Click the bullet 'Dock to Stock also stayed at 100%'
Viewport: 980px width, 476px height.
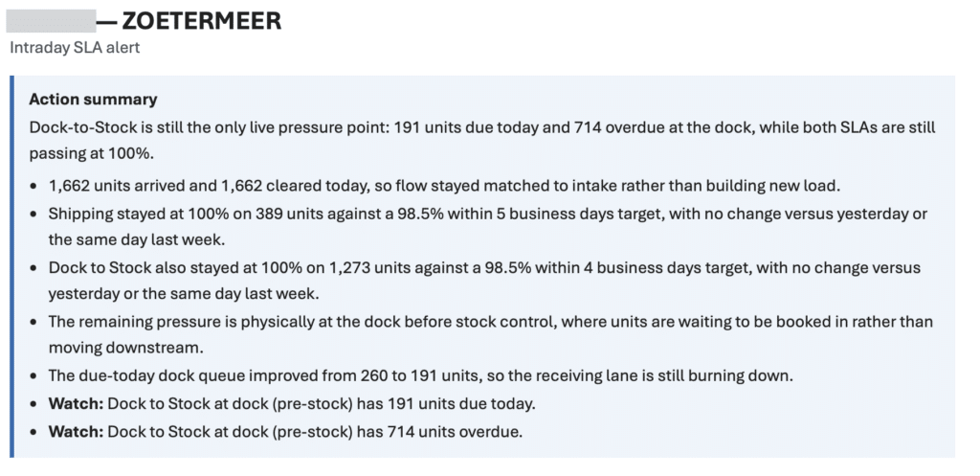(484, 281)
